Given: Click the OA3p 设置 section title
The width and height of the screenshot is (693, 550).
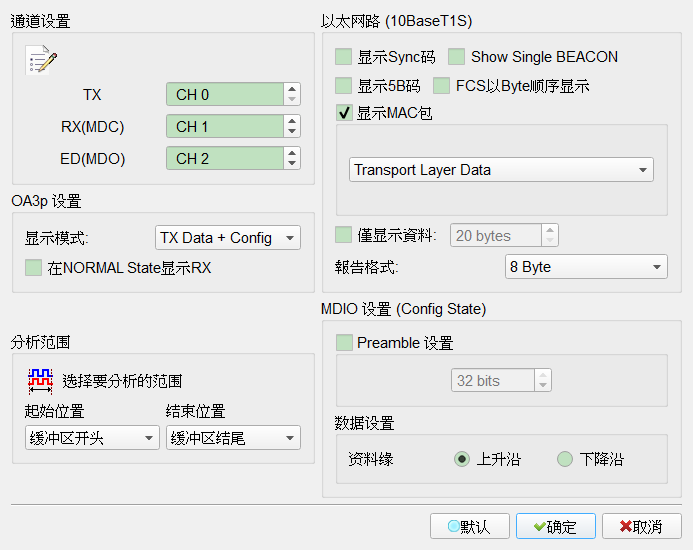Looking at the screenshot, I should coord(46,201).
